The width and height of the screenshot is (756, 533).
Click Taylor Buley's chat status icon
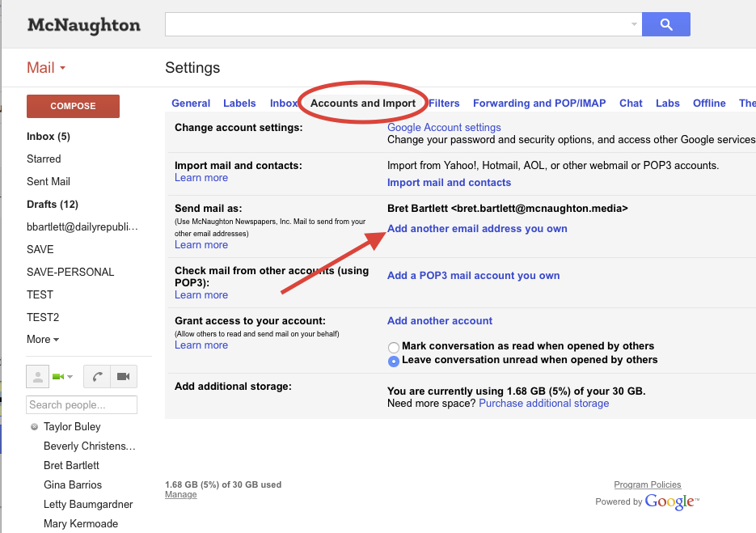[x=34, y=427]
